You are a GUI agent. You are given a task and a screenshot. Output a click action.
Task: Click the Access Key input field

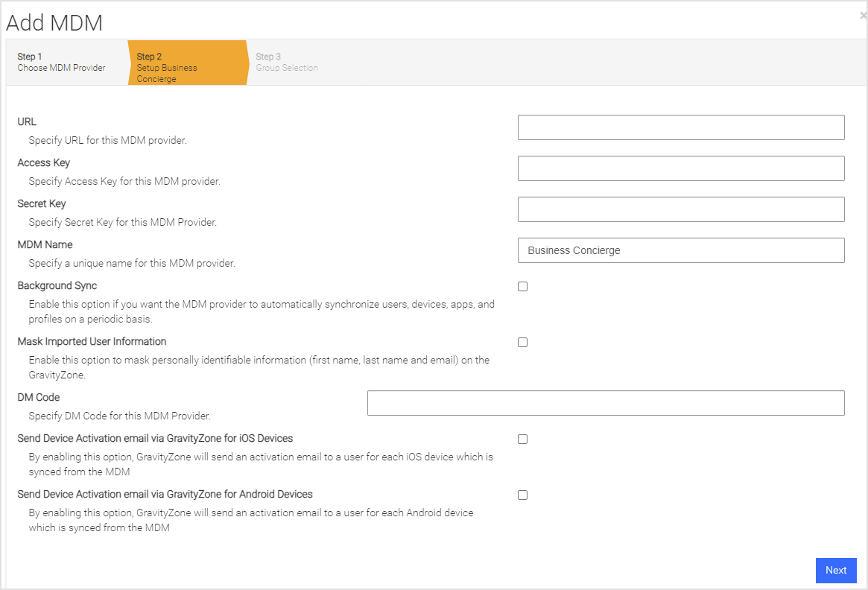tap(680, 168)
